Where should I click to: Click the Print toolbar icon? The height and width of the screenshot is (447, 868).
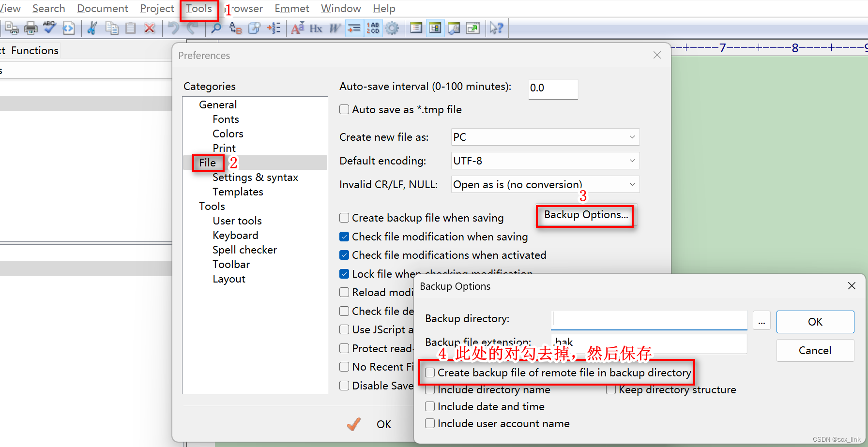coord(31,29)
